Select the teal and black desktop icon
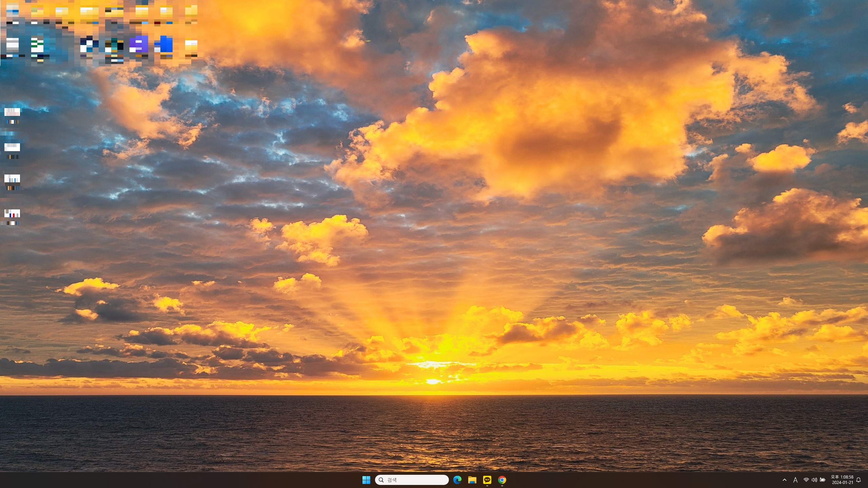The height and width of the screenshot is (488, 868). pos(114,45)
